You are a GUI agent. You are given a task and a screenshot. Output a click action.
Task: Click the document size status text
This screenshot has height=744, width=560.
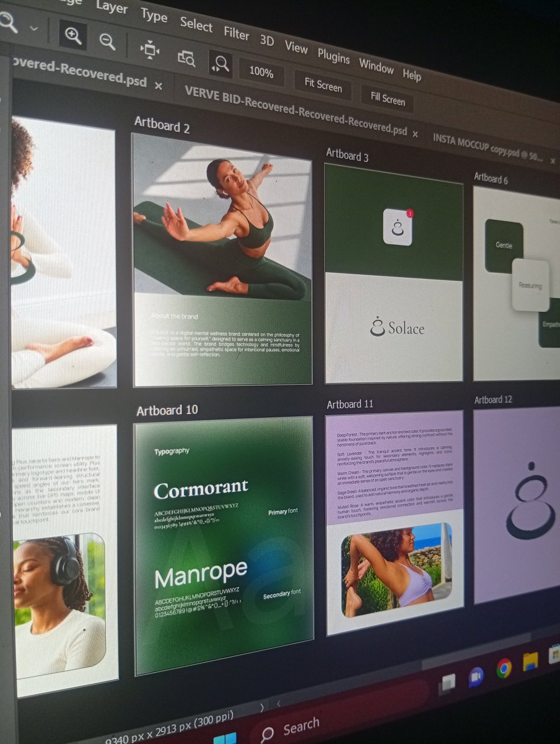[x=169, y=728]
